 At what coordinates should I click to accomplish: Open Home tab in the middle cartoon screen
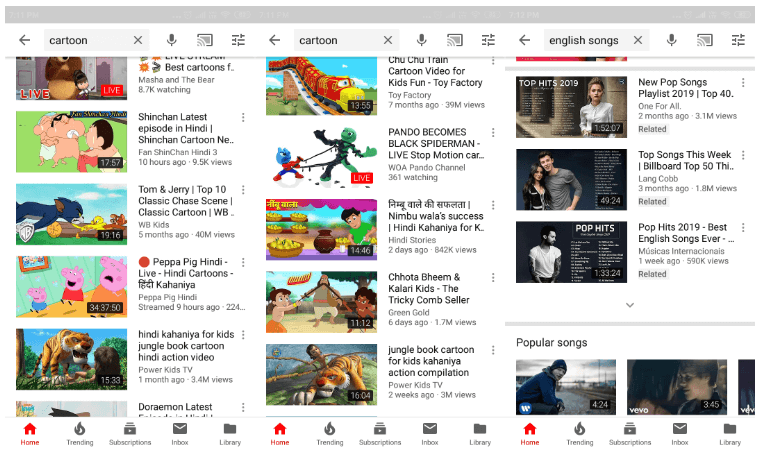pyautogui.click(x=280, y=434)
